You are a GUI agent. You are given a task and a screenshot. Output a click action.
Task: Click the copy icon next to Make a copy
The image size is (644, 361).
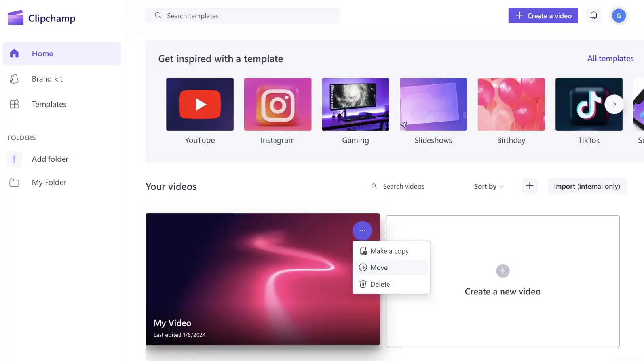point(363,251)
